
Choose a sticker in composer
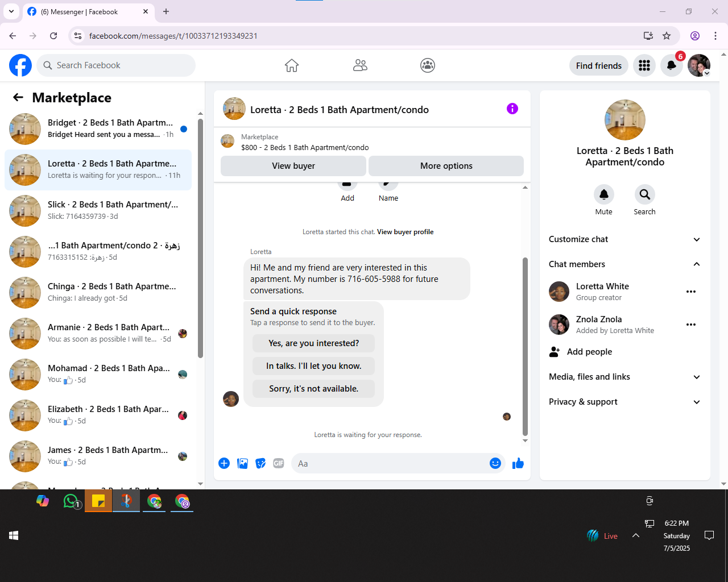260,463
